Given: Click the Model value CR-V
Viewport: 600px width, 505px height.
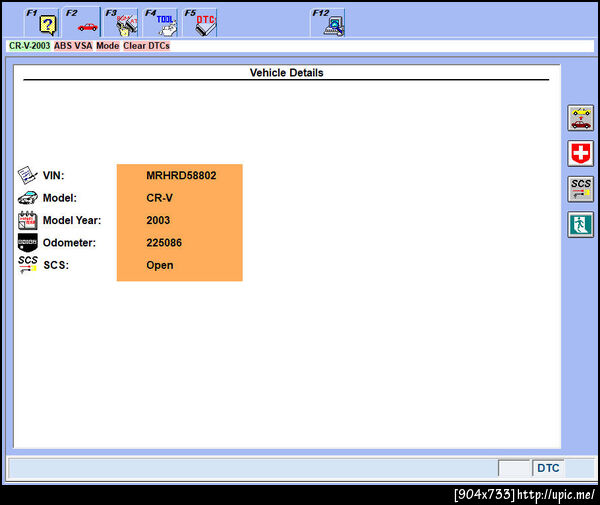Looking at the screenshot, I should 160,198.
